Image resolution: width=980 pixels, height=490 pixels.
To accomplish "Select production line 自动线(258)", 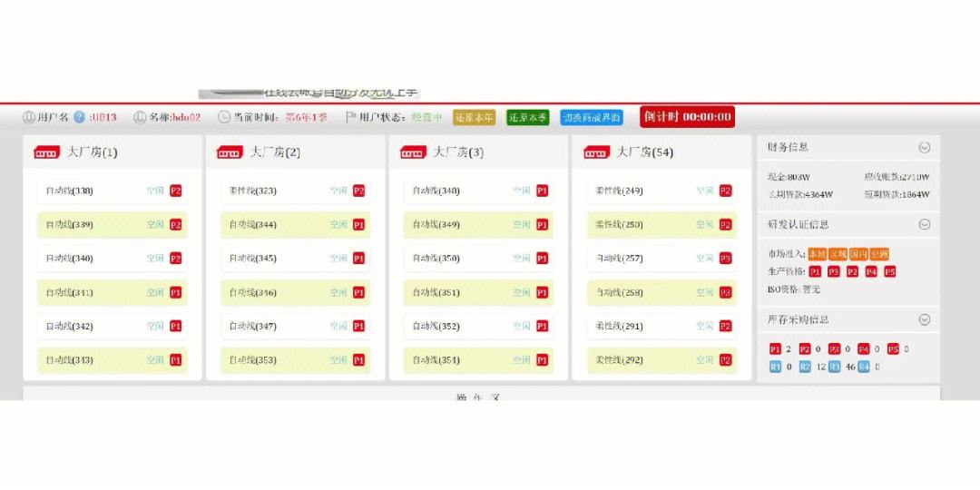I will pos(662,292).
